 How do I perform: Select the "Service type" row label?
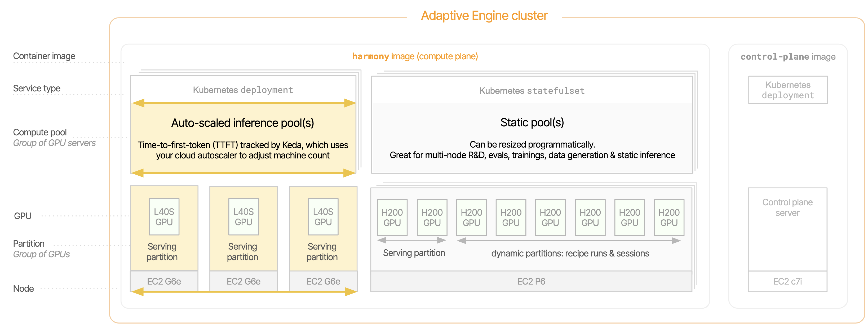coord(37,88)
